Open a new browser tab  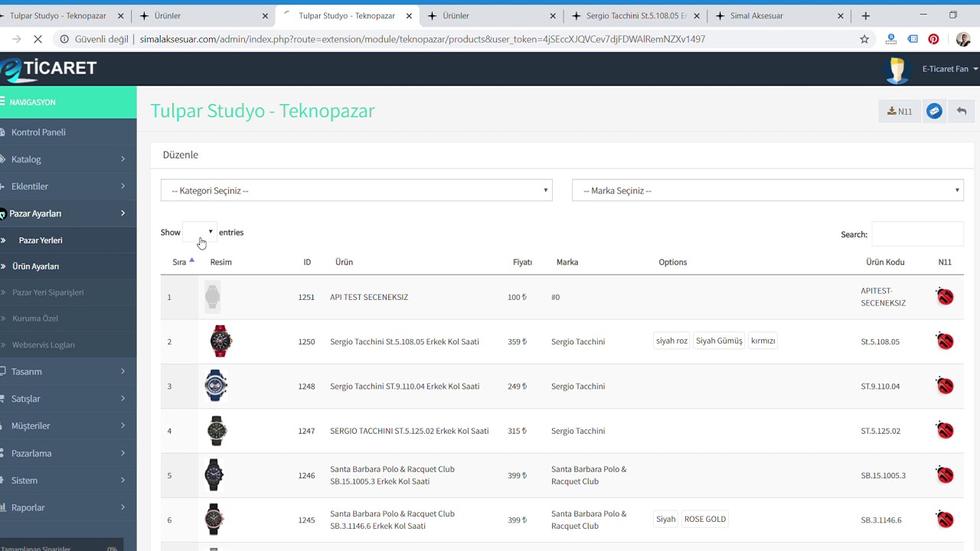click(x=866, y=15)
